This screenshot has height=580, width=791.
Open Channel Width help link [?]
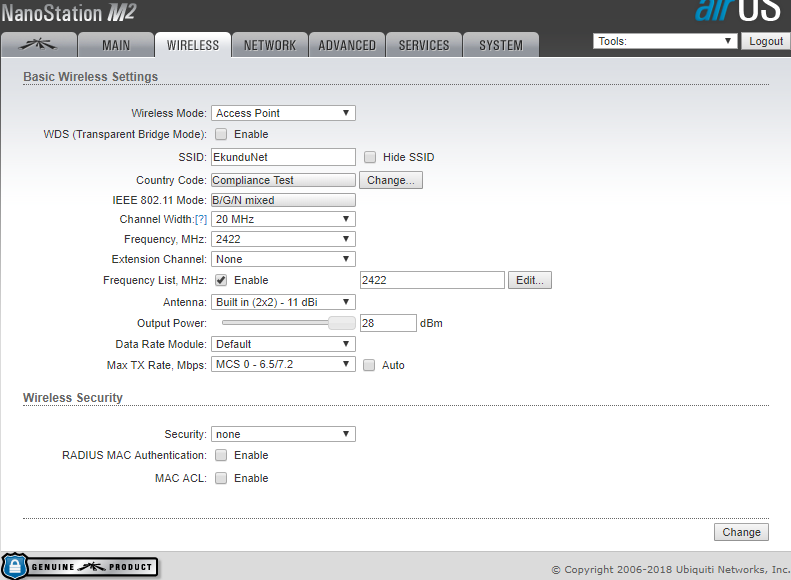(x=201, y=219)
